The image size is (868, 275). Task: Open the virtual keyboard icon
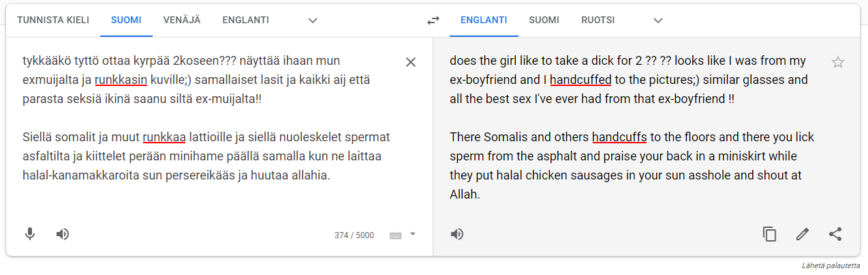pos(395,235)
